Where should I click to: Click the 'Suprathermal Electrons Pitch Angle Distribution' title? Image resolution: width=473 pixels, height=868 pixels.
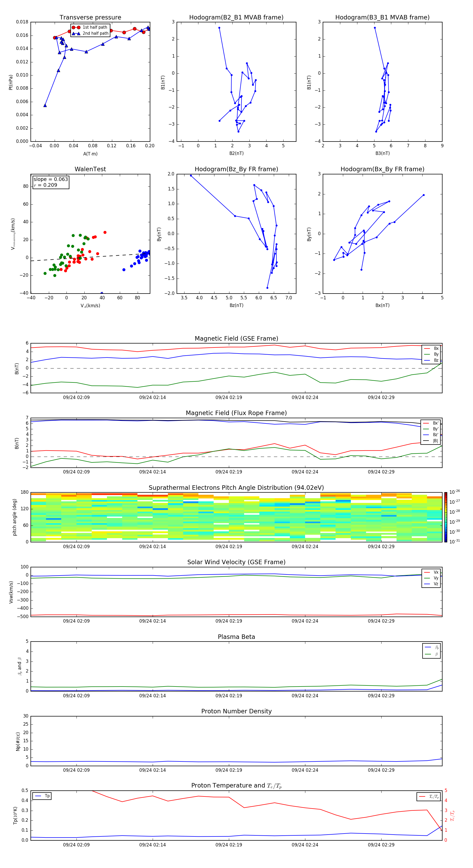236,488
